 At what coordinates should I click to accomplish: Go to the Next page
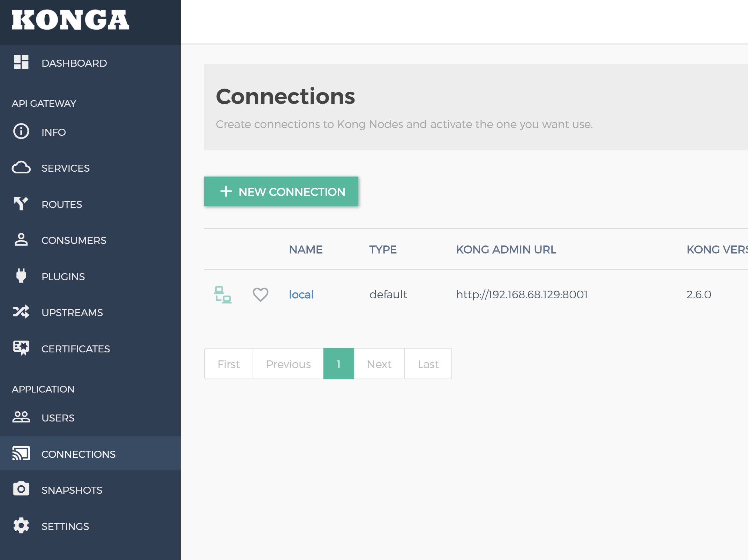(x=379, y=364)
